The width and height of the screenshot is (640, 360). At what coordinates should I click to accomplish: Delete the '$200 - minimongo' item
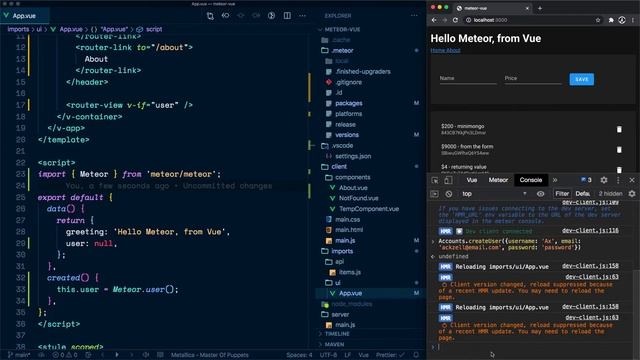tap(619, 129)
